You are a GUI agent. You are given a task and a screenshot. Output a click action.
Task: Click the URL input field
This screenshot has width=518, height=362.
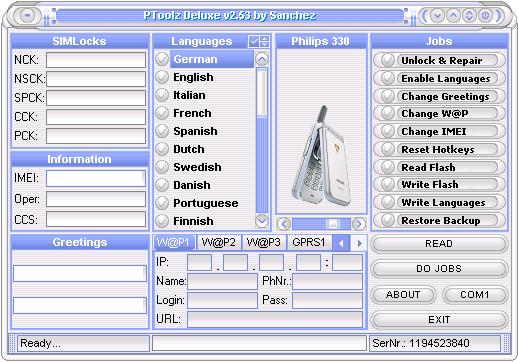pyautogui.click(x=275, y=320)
